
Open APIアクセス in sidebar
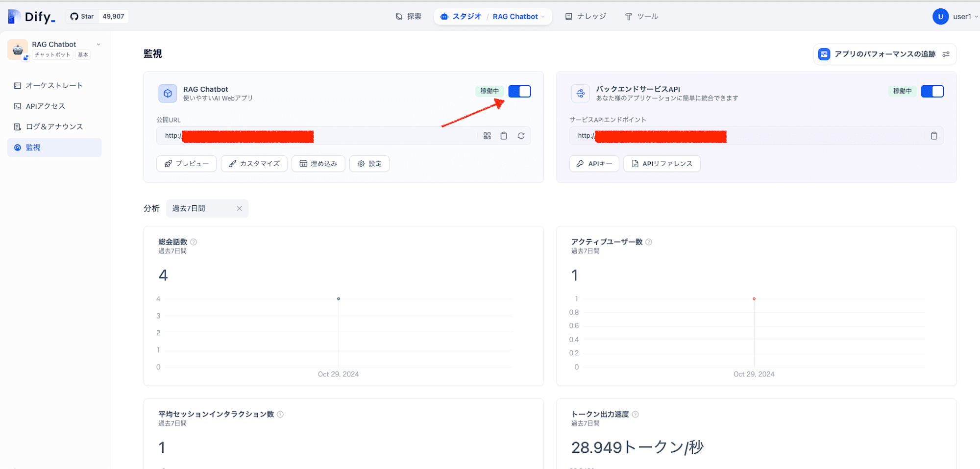pos(54,106)
